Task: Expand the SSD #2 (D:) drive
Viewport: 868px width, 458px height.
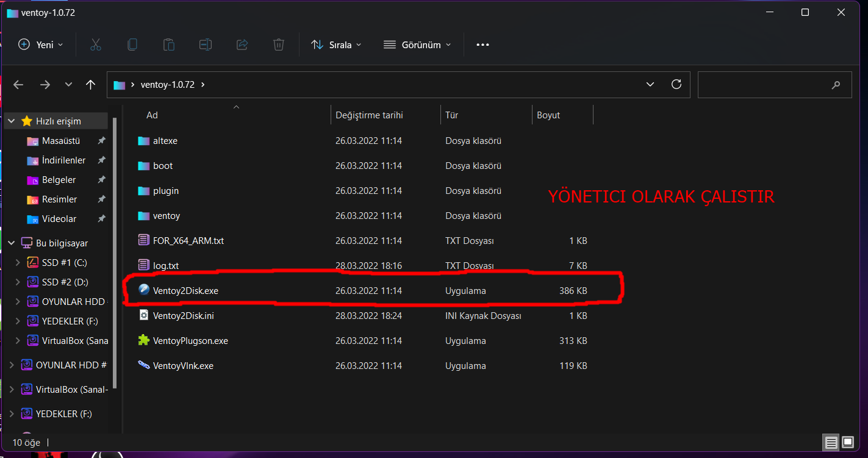Action: (18, 282)
